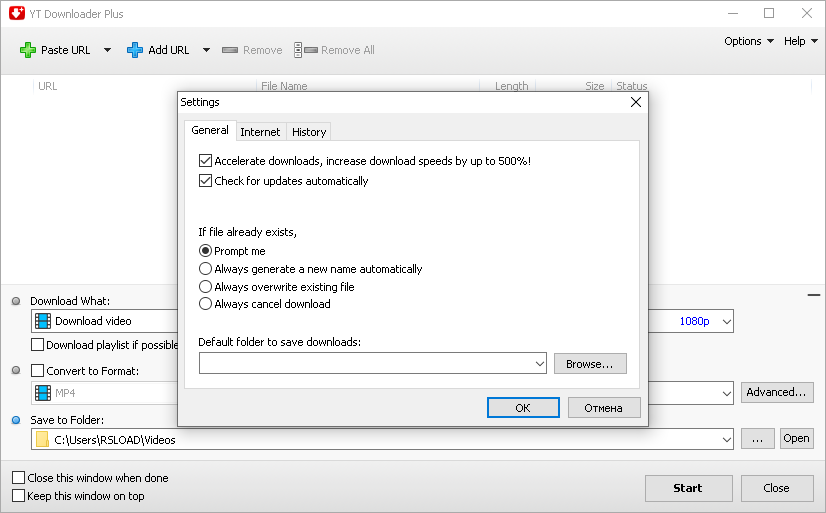Image resolution: width=826 pixels, height=513 pixels.
Task: Click the Browse... button
Action: coord(590,364)
